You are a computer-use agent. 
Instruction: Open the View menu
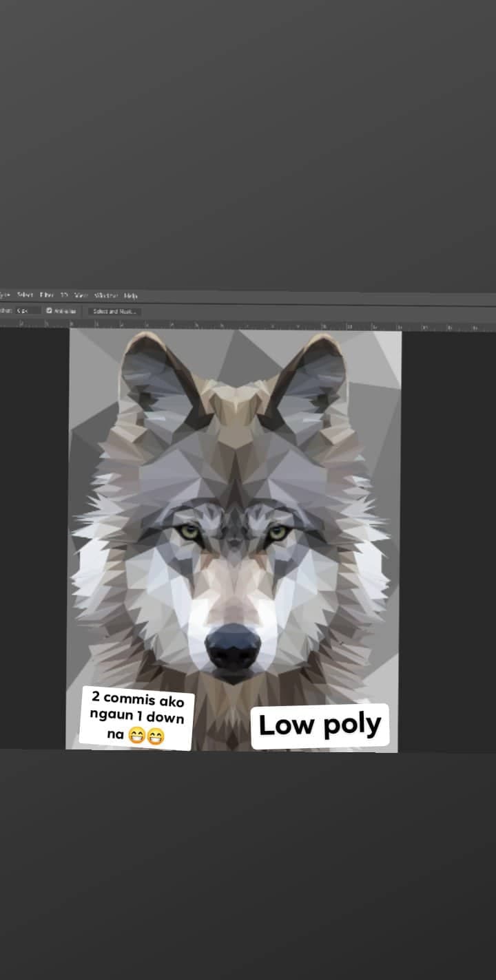81,295
